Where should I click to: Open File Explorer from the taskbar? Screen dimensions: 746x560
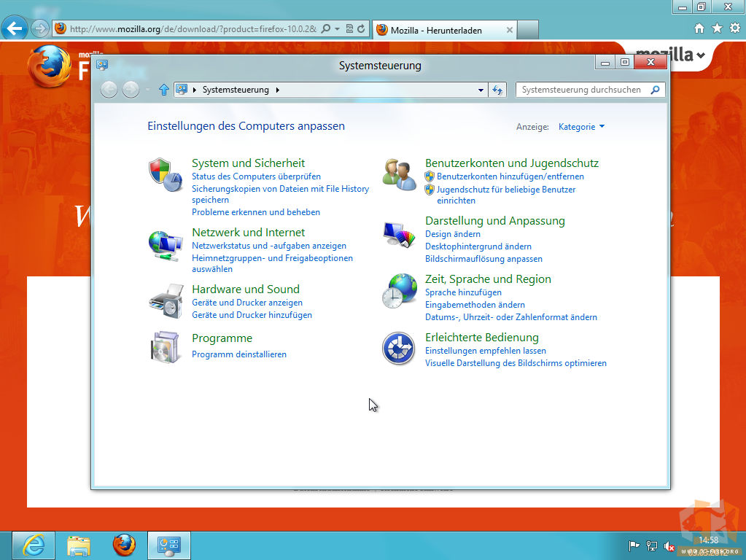pyautogui.click(x=79, y=545)
